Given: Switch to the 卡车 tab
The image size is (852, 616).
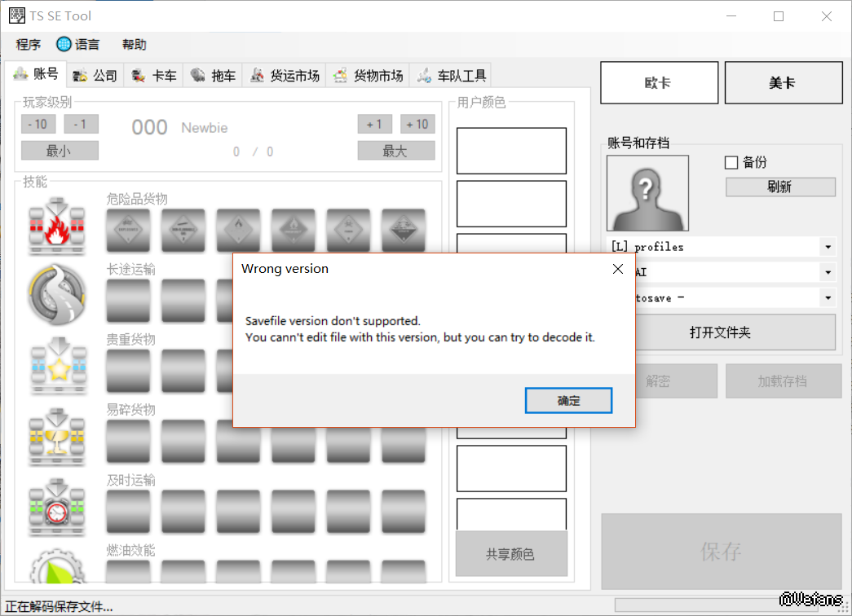Looking at the screenshot, I should click(x=154, y=76).
